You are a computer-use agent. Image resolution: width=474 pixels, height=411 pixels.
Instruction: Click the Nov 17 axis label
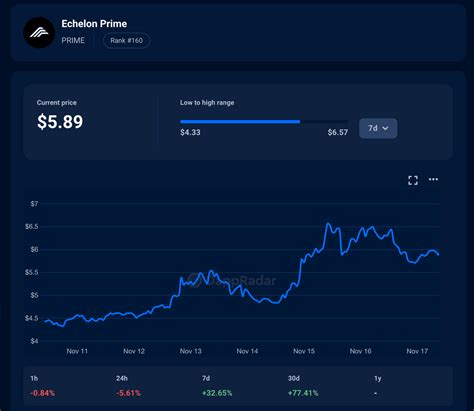pos(417,351)
